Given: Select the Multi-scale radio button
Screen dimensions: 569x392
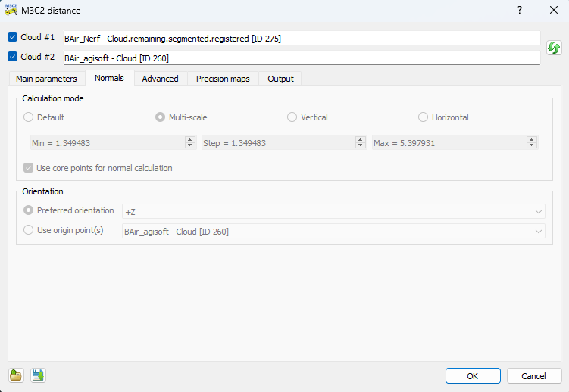Looking at the screenshot, I should pyautogui.click(x=161, y=117).
